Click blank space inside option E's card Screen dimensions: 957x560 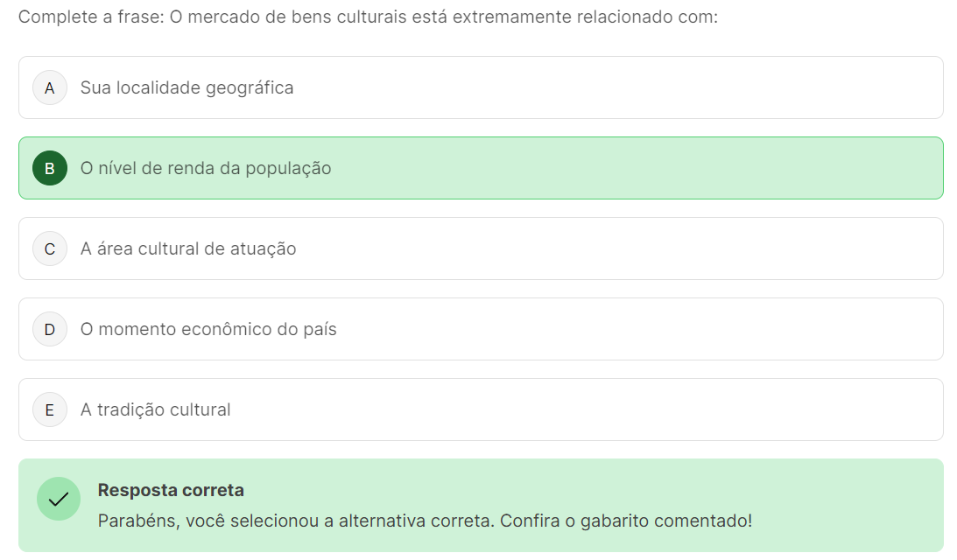pyautogui.click(x=613, y=409)
